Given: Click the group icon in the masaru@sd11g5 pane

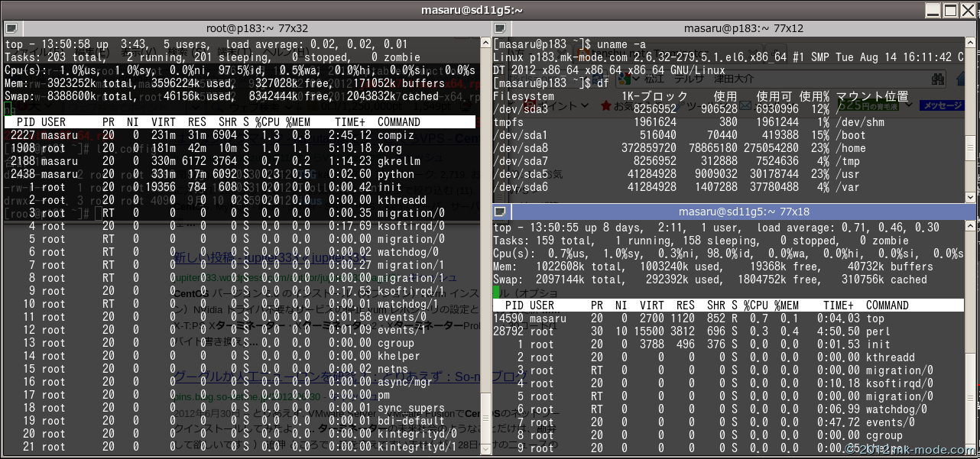Looking at the screenshot, I should click(x=500, y=212).
